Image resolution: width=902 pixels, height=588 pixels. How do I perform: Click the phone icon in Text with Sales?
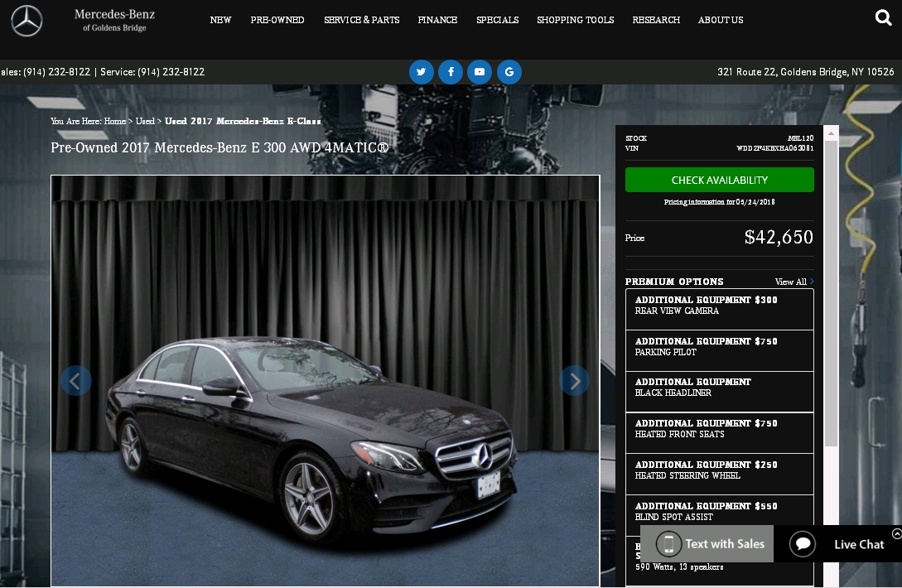pos(668,544)
